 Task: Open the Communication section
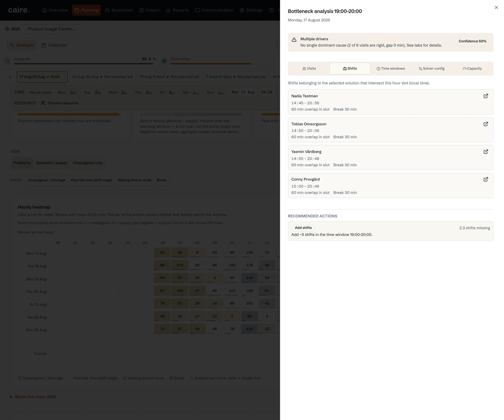[214, 10]
